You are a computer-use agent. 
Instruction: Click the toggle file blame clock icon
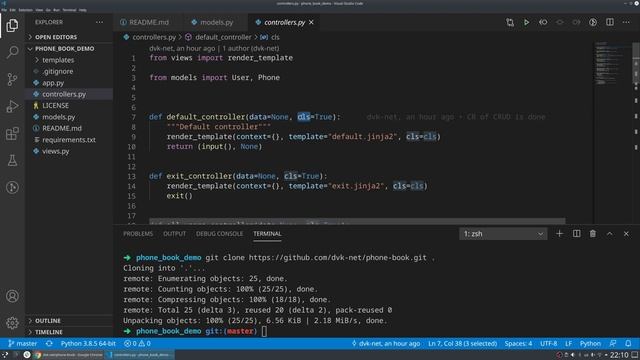[x=593, y=22]
